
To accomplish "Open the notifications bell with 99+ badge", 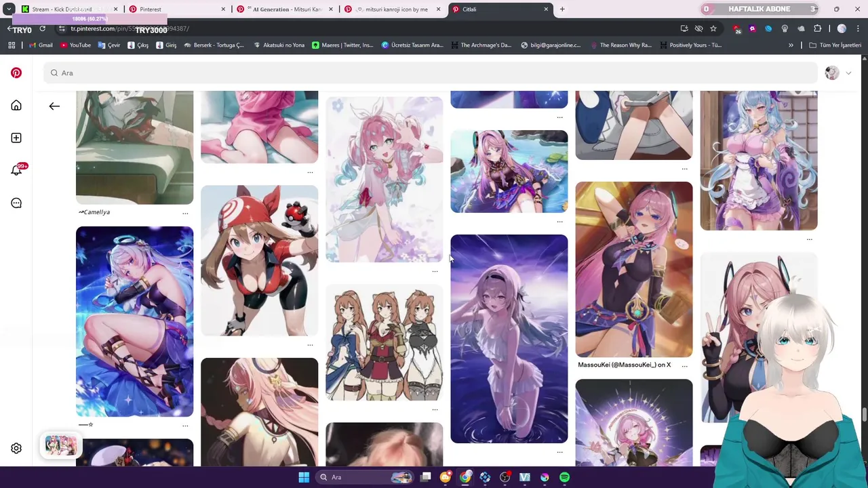I will (x=16, y=170).
